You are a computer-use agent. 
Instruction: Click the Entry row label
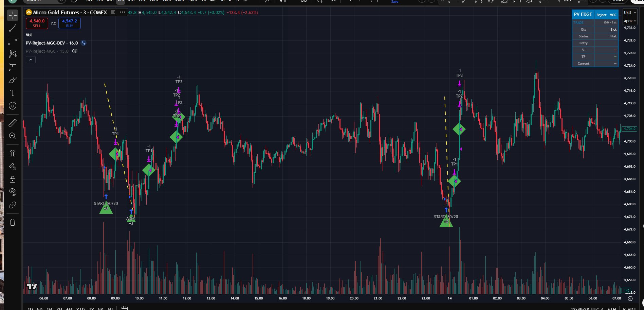(584, 43)
